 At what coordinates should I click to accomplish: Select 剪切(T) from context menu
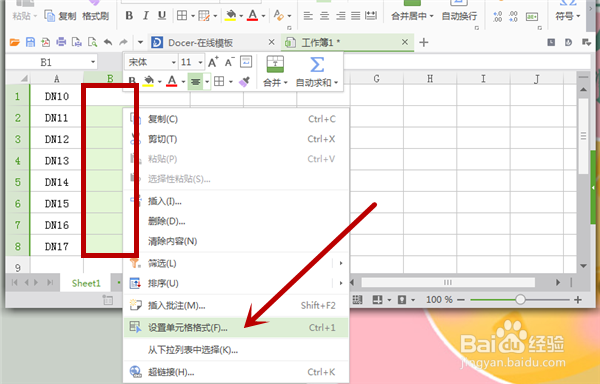point(236,139)
